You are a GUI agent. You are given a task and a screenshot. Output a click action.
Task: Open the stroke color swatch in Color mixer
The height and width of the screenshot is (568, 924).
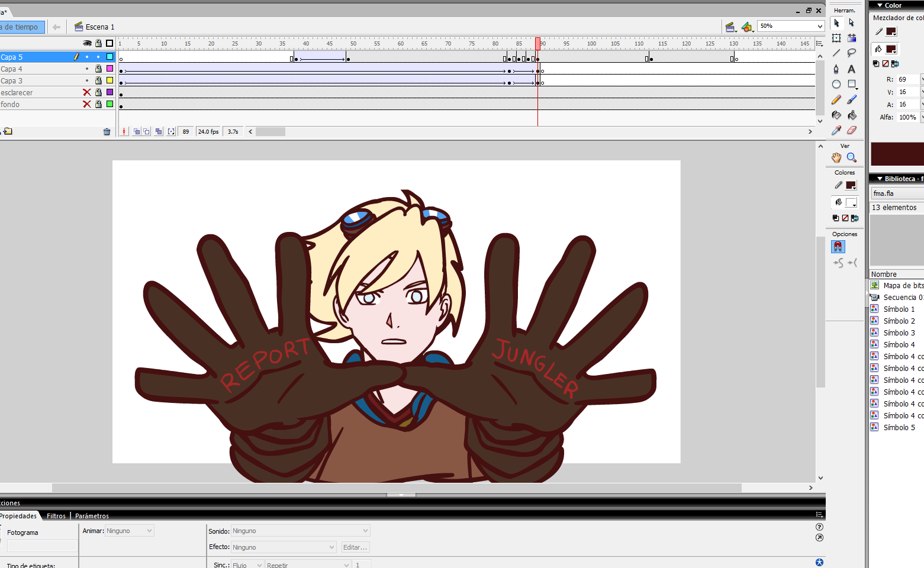click(891, 31)
